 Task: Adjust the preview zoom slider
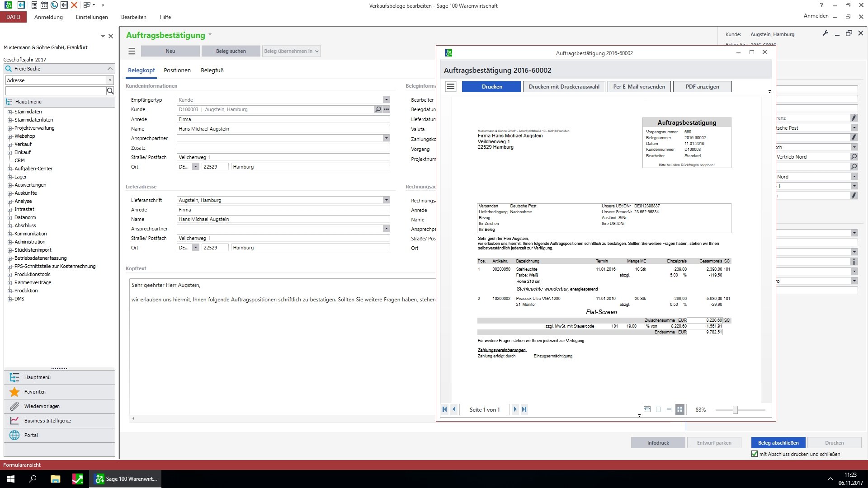click(735, 409)
